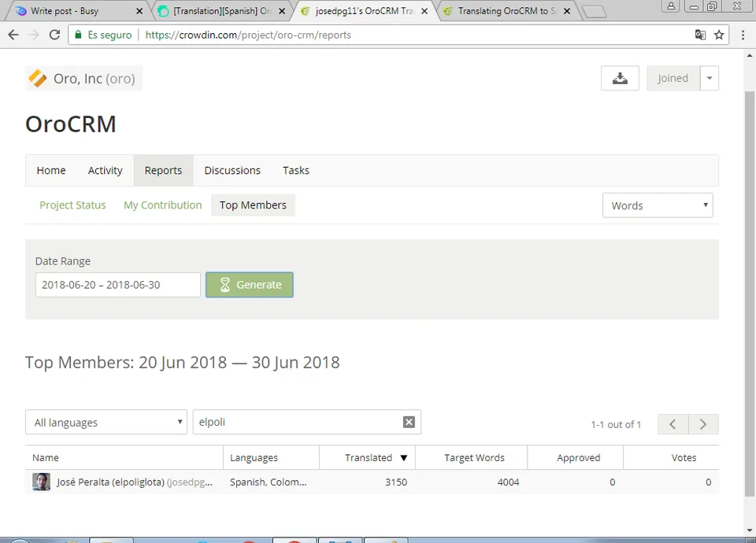The height and width of the screenshot is (543, 756).
Task: Close the [Translation][Spanish] tab
Action: click(282, 10)
